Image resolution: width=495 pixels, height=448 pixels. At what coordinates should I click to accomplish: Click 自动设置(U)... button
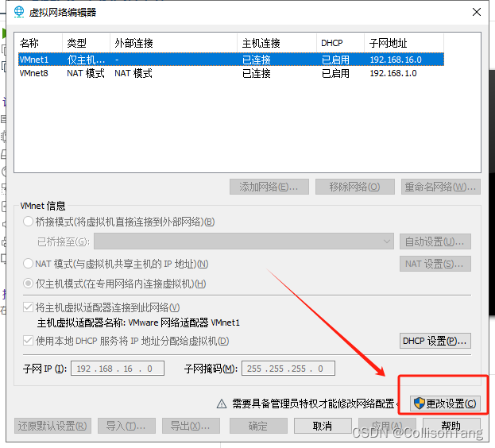click(x=435, y=241)
